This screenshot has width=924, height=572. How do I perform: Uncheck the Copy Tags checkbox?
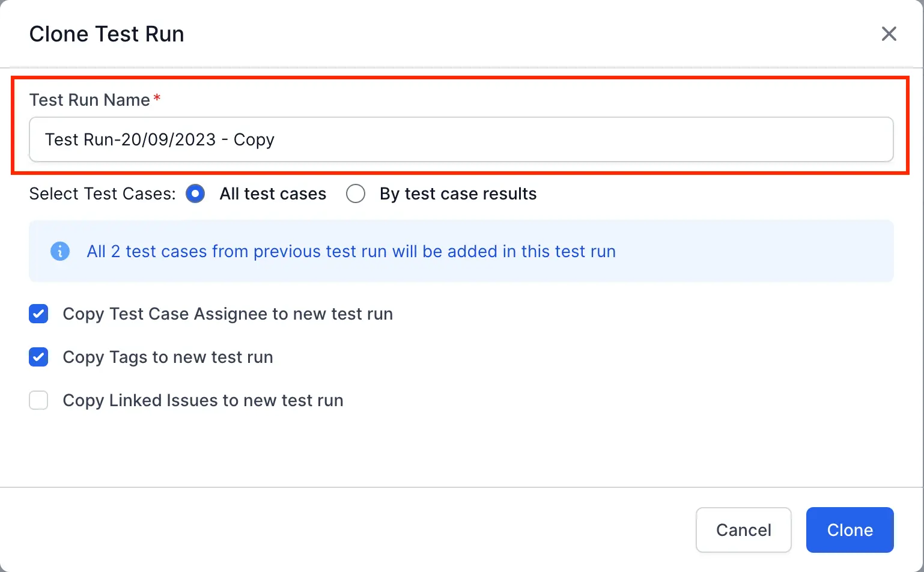[39, 357]
